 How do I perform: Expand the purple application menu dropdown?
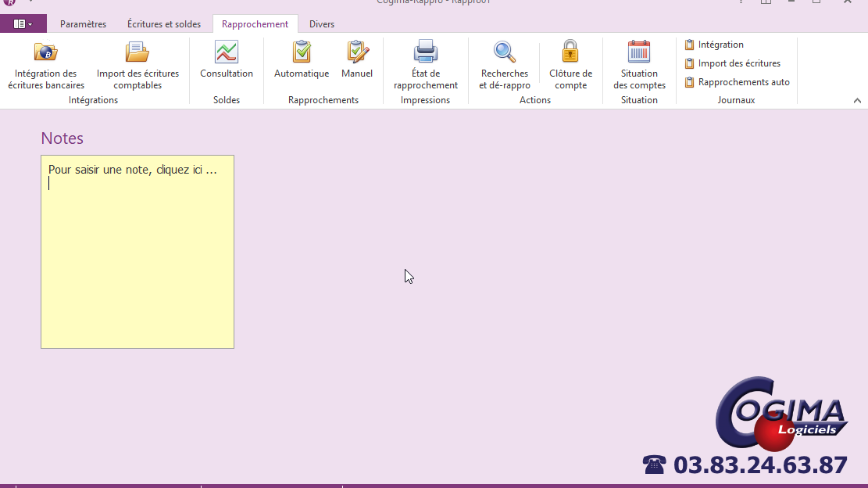click(23, 24)
